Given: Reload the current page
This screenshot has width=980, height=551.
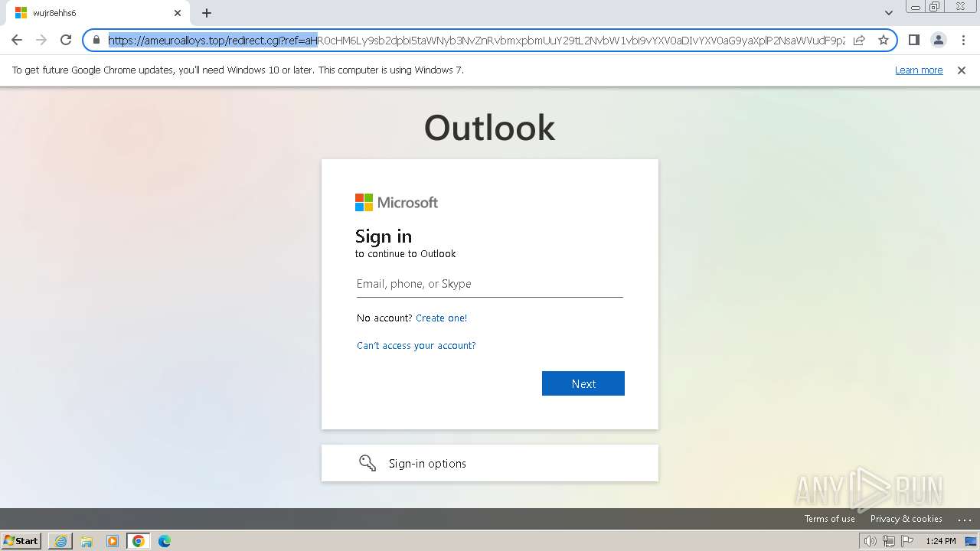Looking at the screenshot, I should [x=66, y=40].
